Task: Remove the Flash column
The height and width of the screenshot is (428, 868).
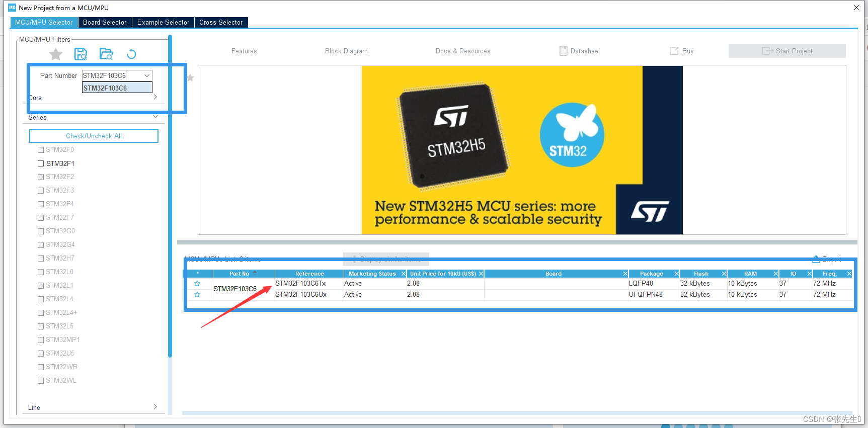Action: (x=724, y=274)
